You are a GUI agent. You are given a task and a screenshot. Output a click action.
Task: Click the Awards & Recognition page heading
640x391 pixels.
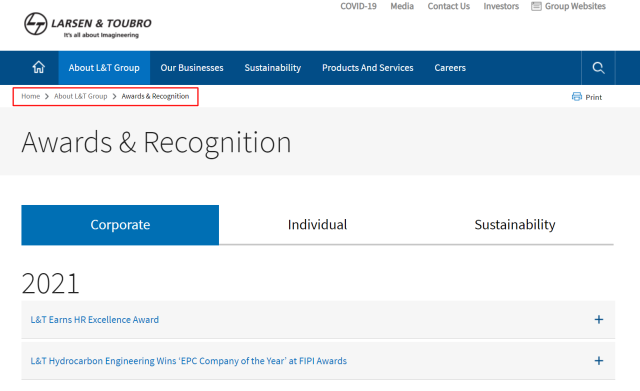(156, 142)
